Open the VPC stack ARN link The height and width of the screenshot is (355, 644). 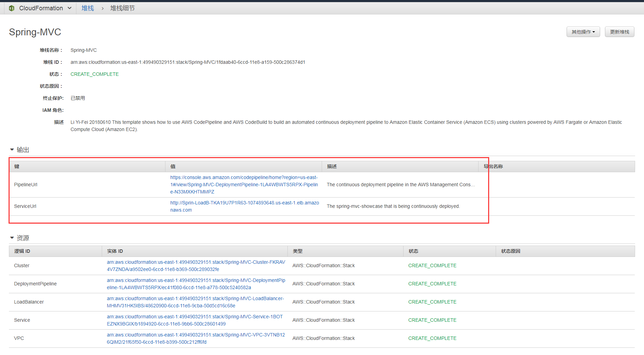point(196,338)
